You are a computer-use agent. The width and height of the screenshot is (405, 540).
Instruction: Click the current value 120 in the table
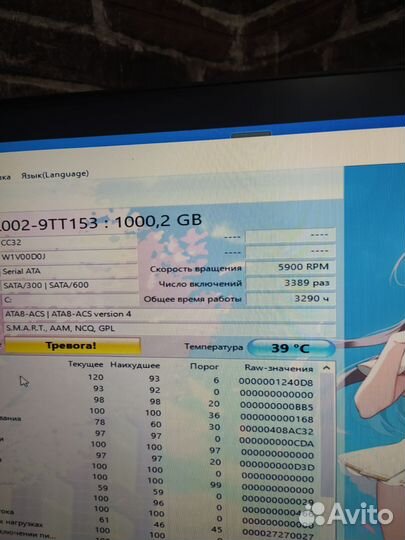tap(96, 377)
